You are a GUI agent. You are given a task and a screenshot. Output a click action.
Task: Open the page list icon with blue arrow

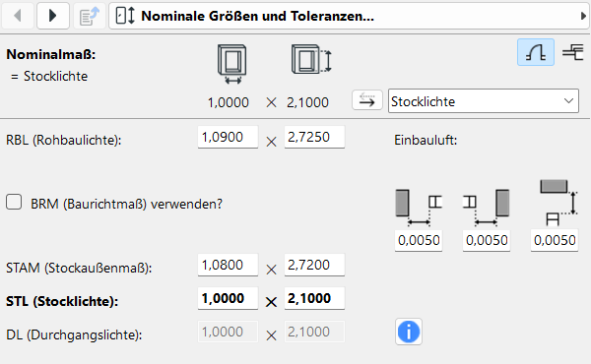pyautogui.click(x=89, y=16)
